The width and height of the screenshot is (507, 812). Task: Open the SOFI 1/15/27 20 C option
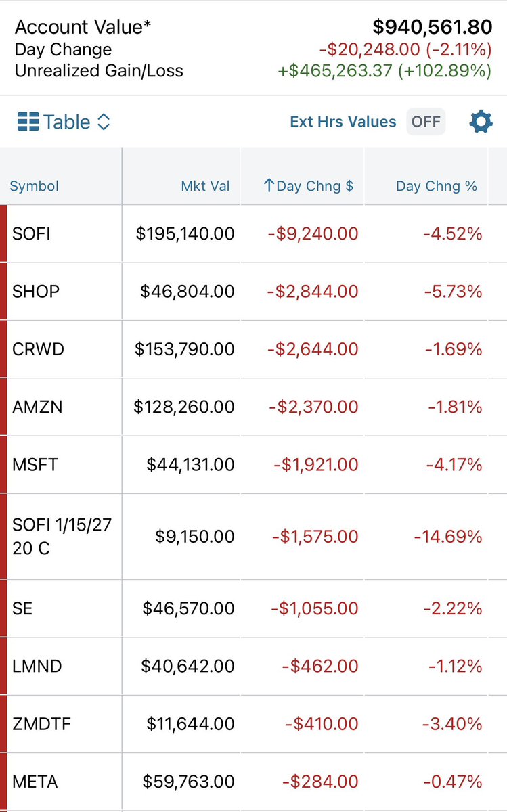click(253, 537)
